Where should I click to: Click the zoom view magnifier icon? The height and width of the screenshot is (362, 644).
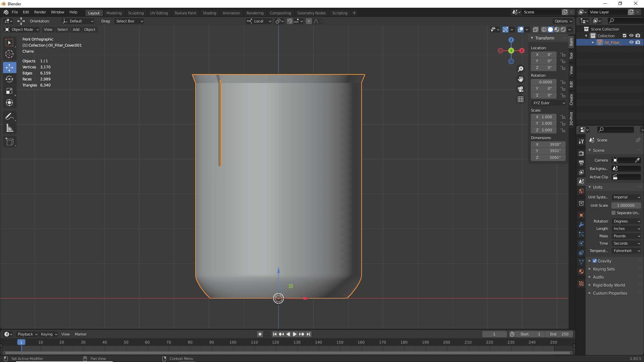[521, 69]
